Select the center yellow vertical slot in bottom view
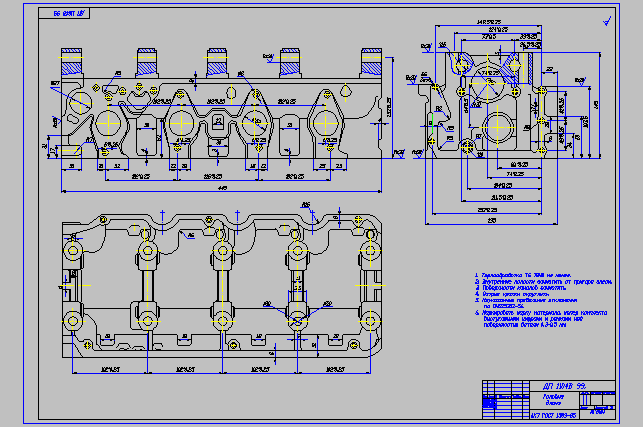 (x=219, y=283)
